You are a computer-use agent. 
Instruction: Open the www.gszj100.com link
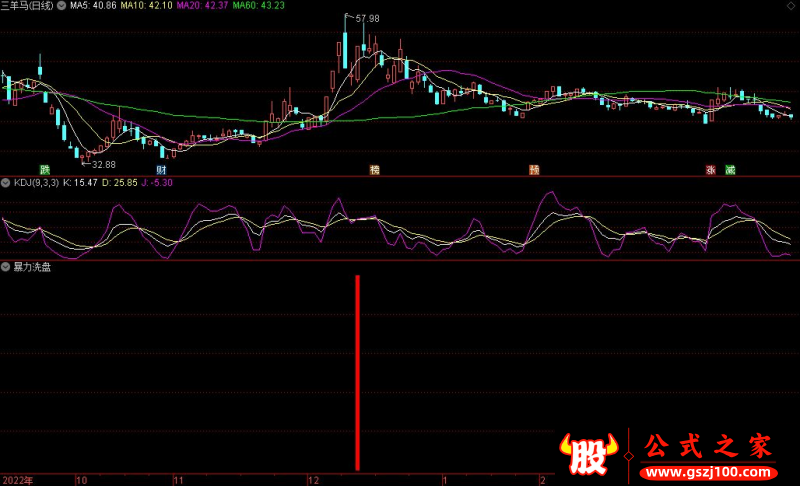[x=707, y=471]
